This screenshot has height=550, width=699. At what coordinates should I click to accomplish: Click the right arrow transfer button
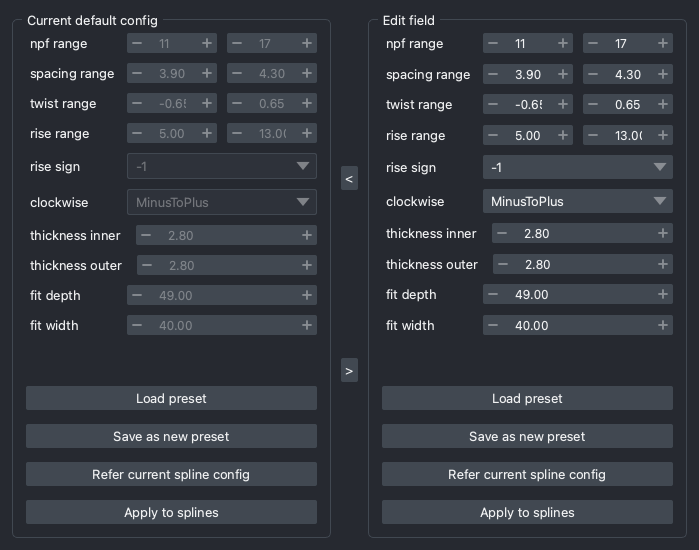coord(349,370)
